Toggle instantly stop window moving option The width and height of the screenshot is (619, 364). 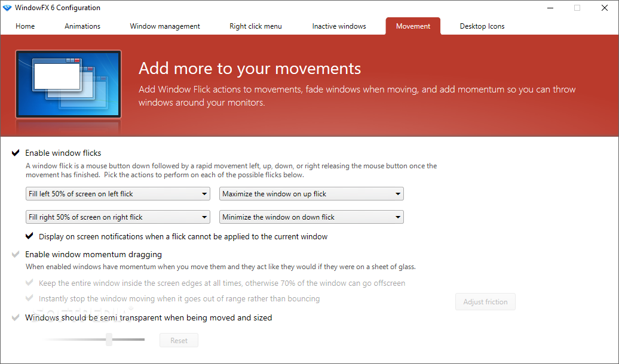point(29,298)
